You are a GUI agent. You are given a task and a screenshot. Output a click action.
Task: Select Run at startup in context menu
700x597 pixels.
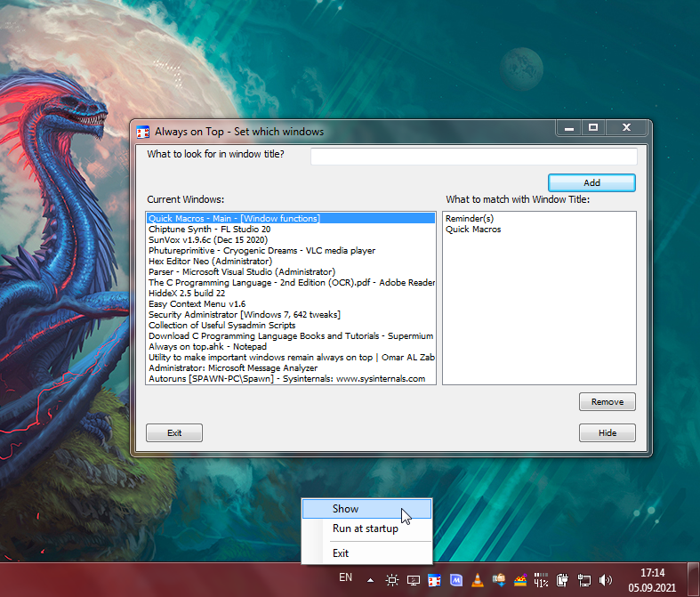[365, 528]
